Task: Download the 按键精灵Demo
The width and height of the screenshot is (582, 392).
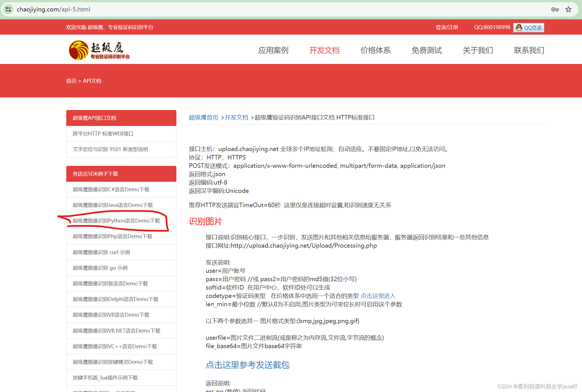Action: click(x=121, y=362)
